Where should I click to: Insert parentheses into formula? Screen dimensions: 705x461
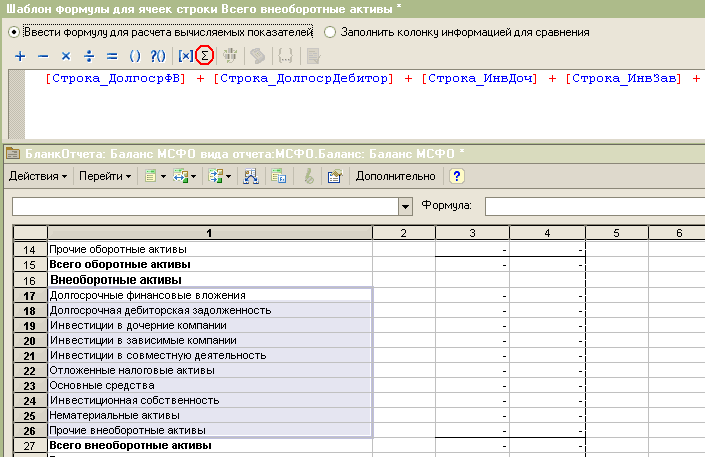pyautogui.click(x=135, y=55)
